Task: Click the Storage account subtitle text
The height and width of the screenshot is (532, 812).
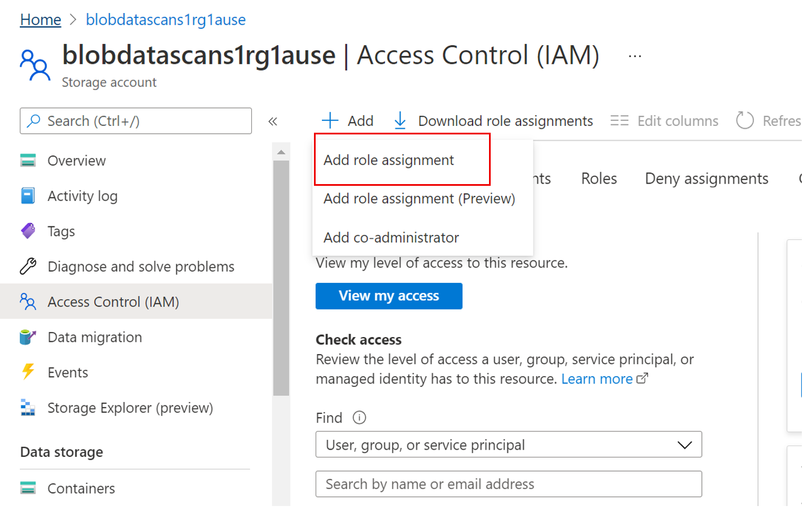Action: [109, 82]
